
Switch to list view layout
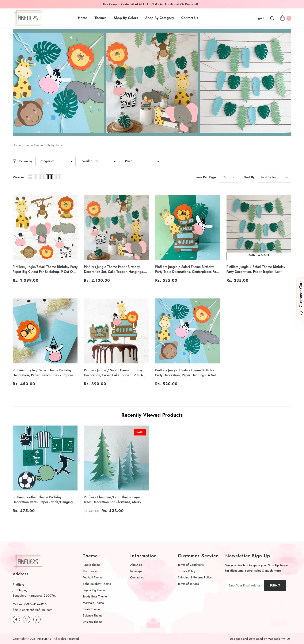(30, 177)
